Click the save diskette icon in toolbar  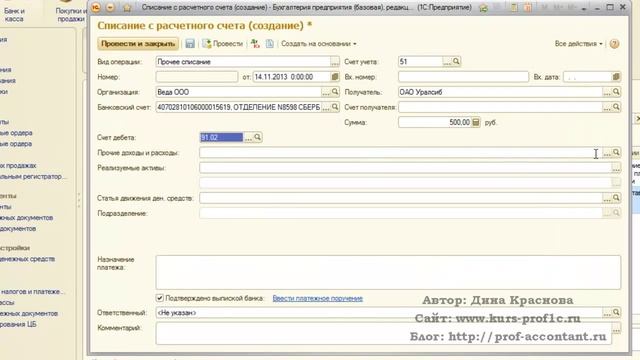pos(190,44)
